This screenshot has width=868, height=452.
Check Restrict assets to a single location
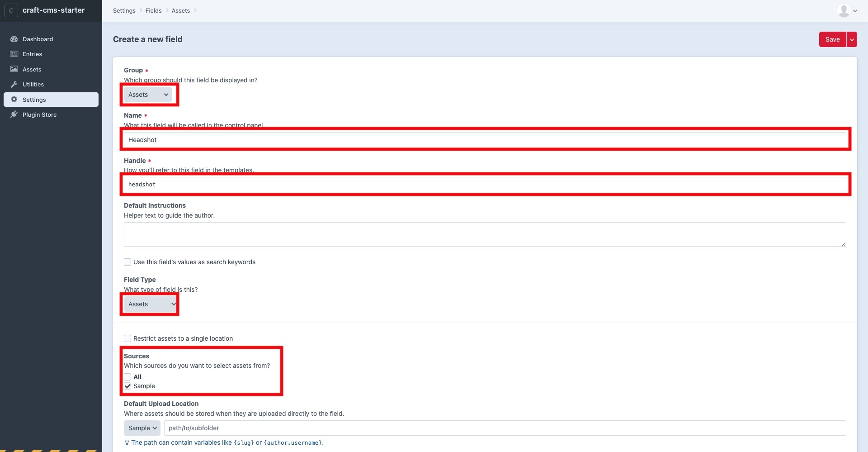pos(127,338)
